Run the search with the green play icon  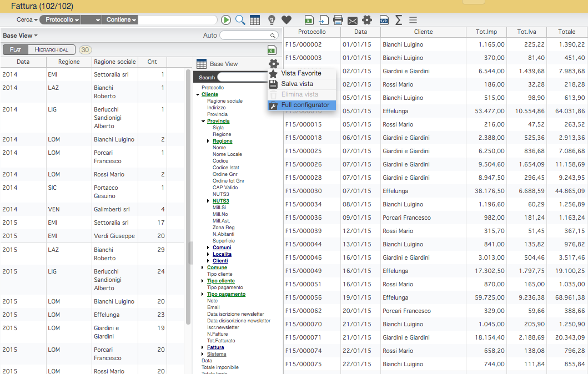point(226,20)
